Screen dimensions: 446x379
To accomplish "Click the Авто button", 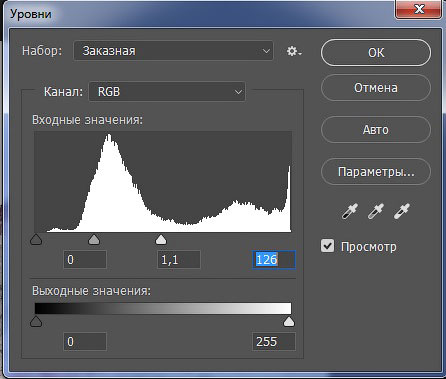I will coord(376,129).
